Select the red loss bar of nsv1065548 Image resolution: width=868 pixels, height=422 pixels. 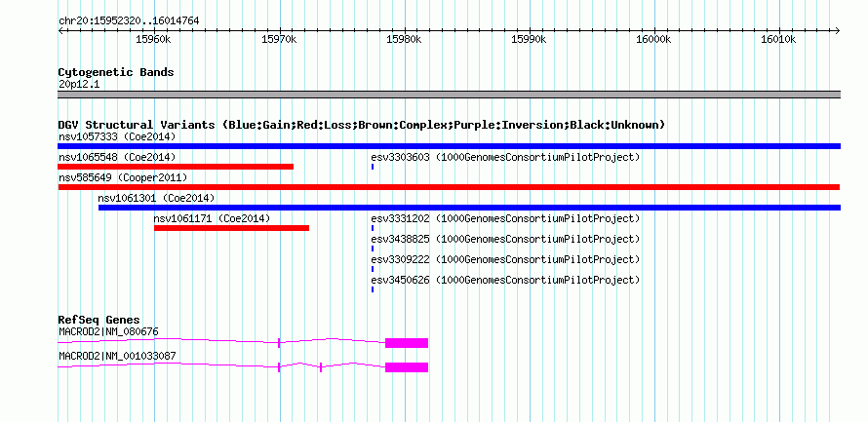[x=176, y=167]
